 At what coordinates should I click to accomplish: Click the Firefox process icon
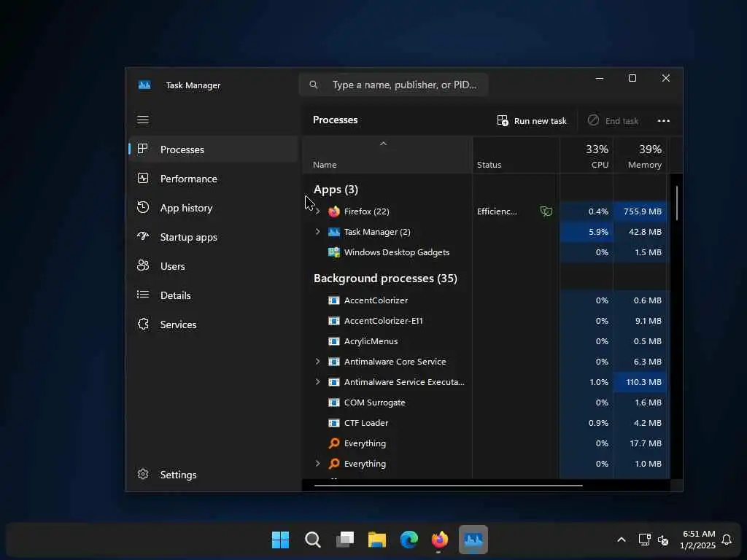[334, 211]
